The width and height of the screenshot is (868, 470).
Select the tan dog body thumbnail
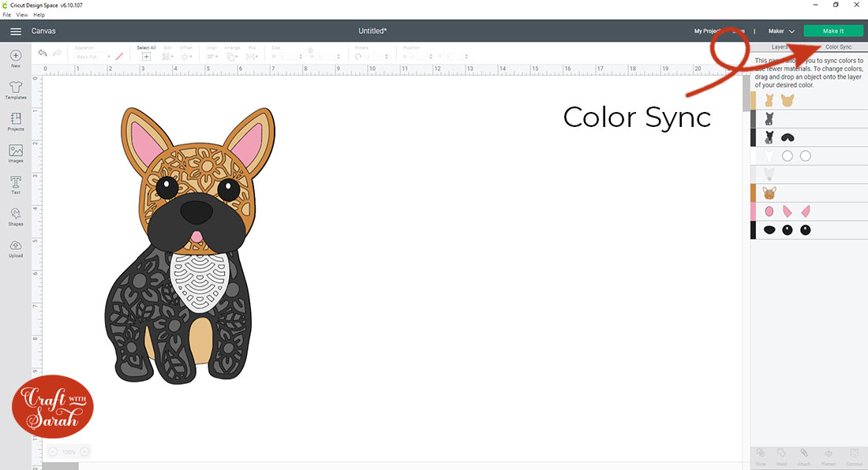click(769, 100)
